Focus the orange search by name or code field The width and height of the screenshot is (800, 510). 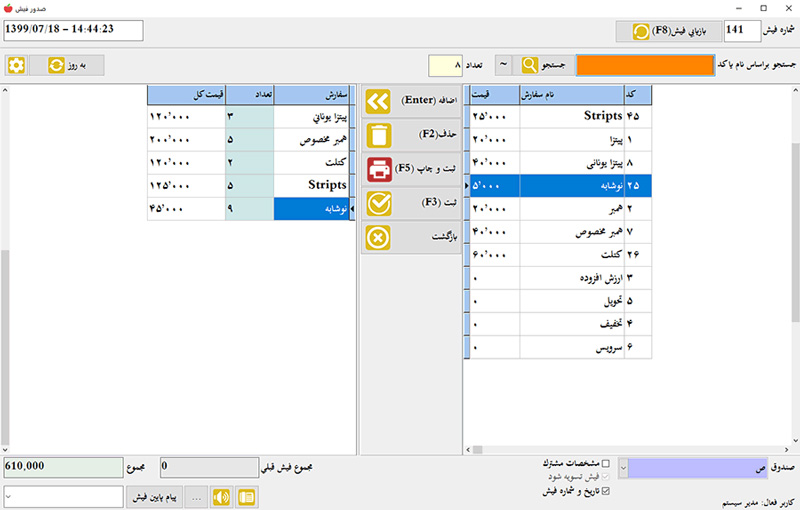tap(645, 65)
